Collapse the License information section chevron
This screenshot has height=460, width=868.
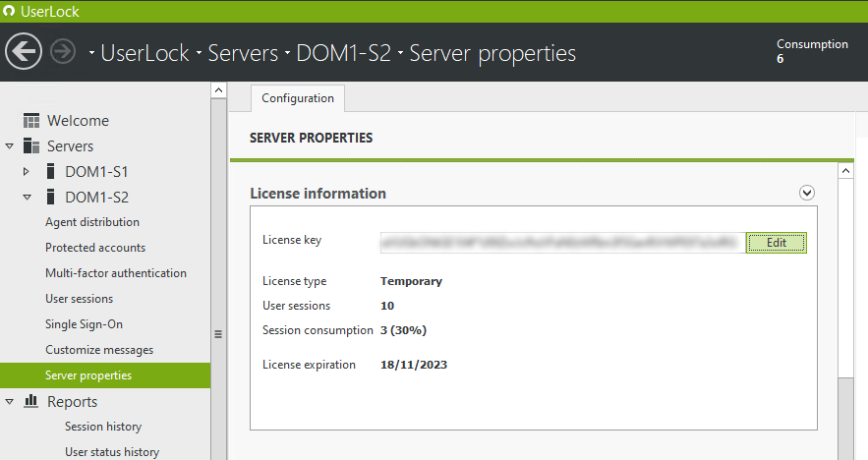click(806, 193)
